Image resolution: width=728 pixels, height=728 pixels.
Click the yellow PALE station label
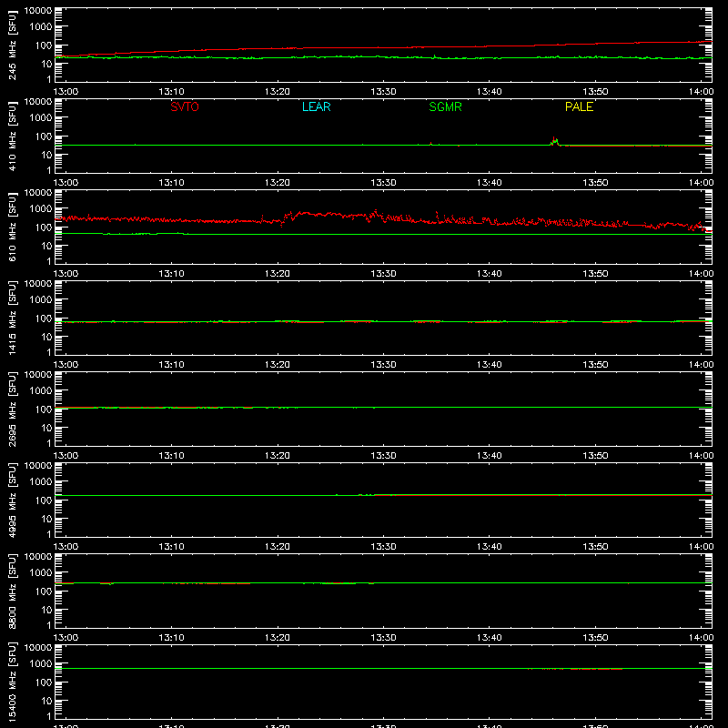click(x=579, y=106)
